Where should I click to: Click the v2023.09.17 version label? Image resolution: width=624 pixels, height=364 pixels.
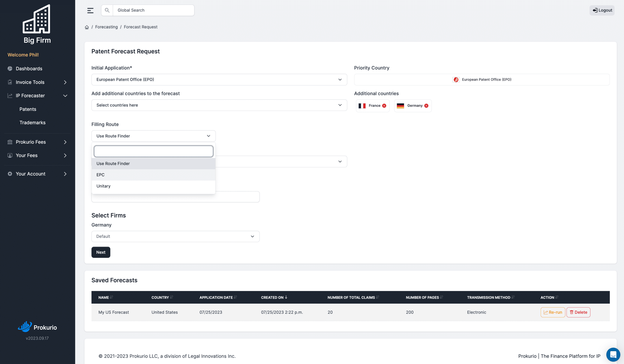point(37,338)
